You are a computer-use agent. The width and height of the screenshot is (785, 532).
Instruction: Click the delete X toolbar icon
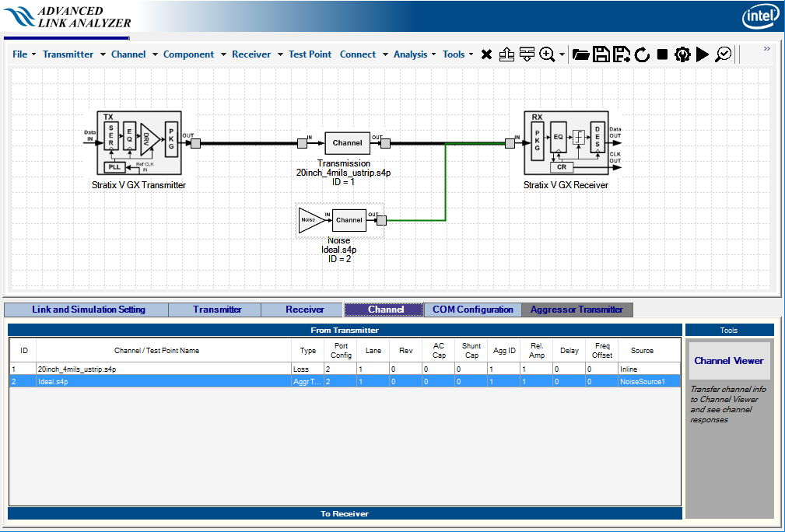point(486,54)
